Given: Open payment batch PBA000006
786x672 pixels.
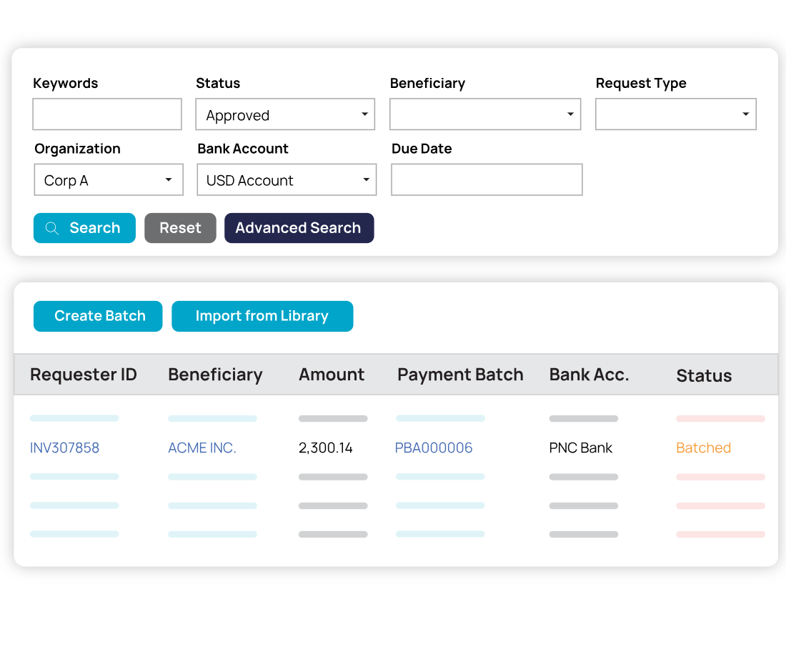Looking at the screenshot, I should point(434,448).
